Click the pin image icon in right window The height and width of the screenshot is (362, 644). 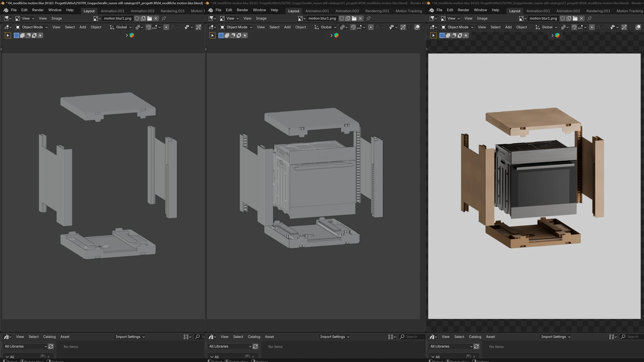tap(589, 18)
